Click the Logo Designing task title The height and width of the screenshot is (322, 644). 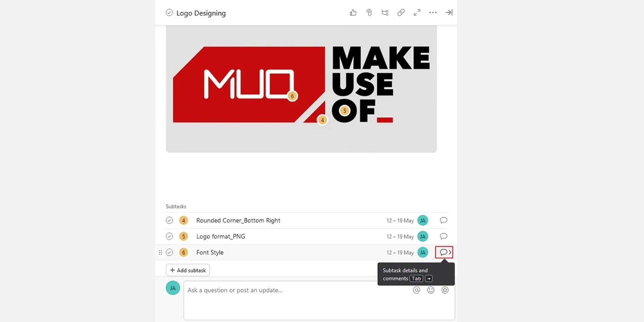pyautogui.click(x=201, y=13)
